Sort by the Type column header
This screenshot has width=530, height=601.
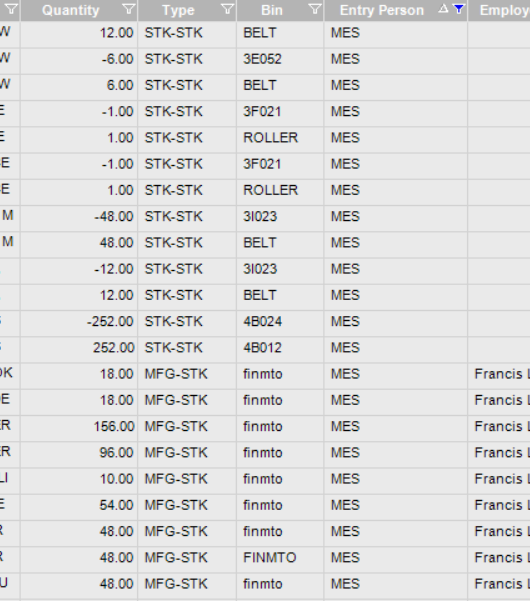(x=178, y=10)
